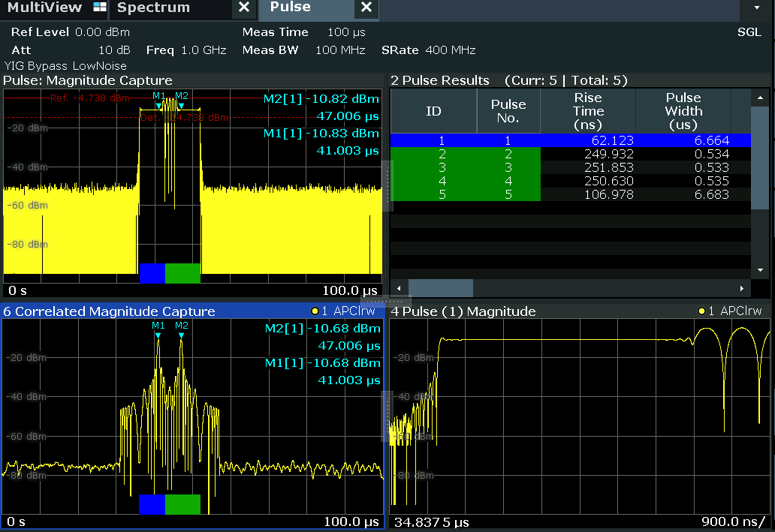Click the Rise Time column header
Image resolution: width=775 pixels, height=532 pixels.
(x=587, y=111)
